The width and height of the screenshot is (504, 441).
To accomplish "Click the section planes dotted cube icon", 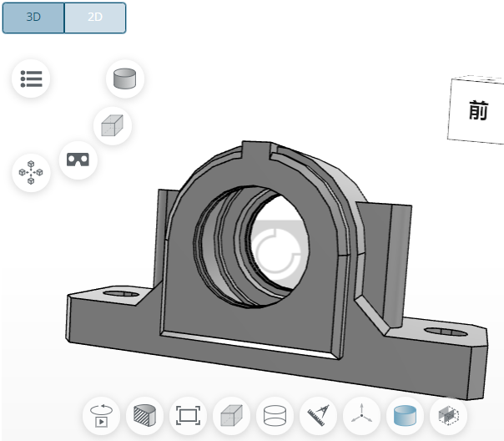I will [448, 416].
